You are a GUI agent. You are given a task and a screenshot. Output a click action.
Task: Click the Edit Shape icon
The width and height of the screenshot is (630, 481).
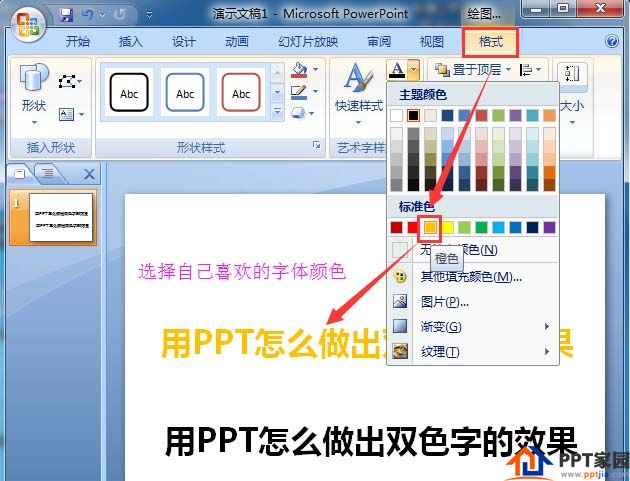pos(67,82)
